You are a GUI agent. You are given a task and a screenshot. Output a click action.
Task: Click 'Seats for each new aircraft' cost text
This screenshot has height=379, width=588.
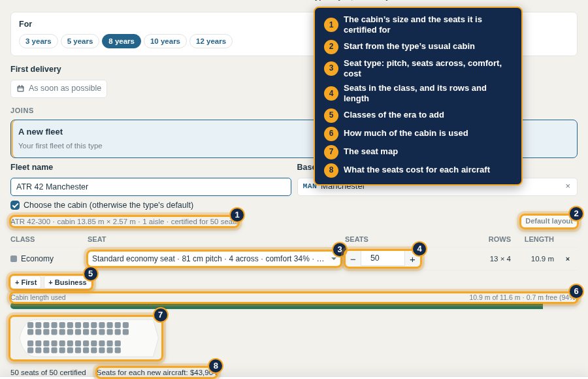pos(155,372)
